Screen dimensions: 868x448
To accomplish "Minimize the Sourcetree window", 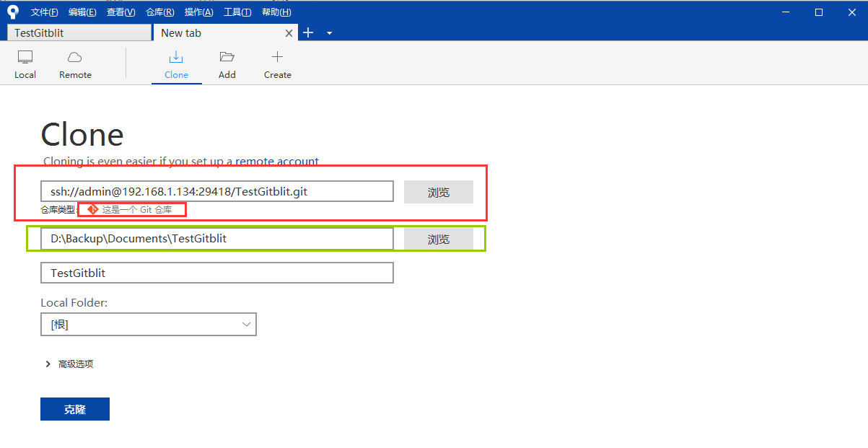I will pyautogui.click(x=785, y=12).
